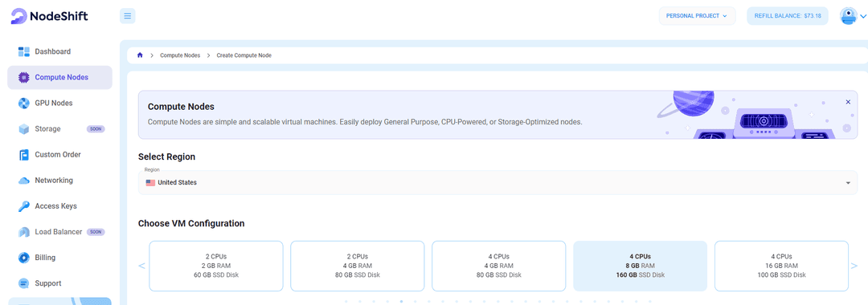Image resolution: width=868 pixels, height=305 pixels.
Task: Open Access Keys key icon
Action: tap(24, 206)
